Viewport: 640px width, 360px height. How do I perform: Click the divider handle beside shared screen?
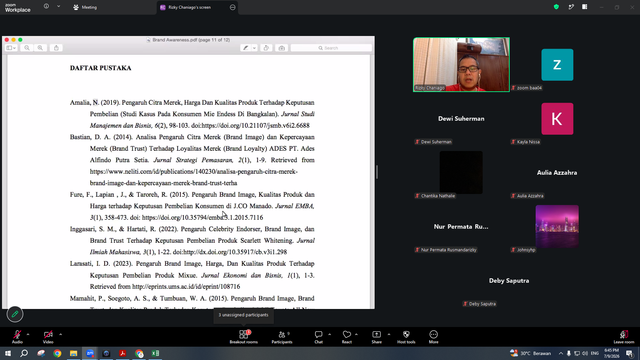tap(377, 172)
